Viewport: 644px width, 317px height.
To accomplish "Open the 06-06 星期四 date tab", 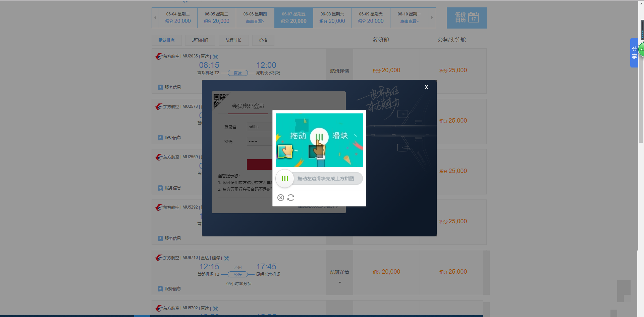I will pos(255,18).
